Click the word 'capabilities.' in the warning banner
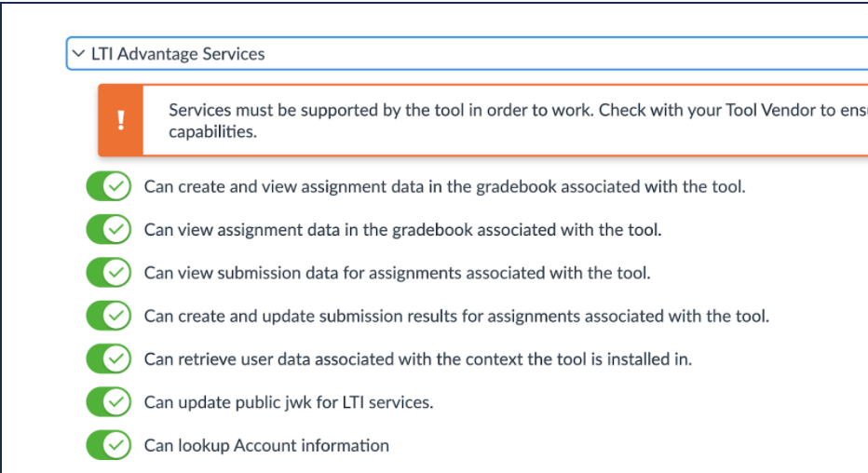 pos(212,131)
